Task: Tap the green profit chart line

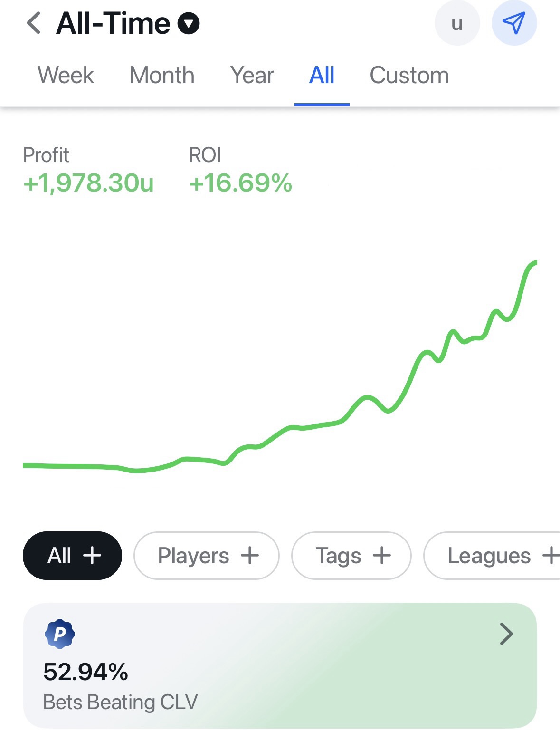Action: click(x=366, y=397)
